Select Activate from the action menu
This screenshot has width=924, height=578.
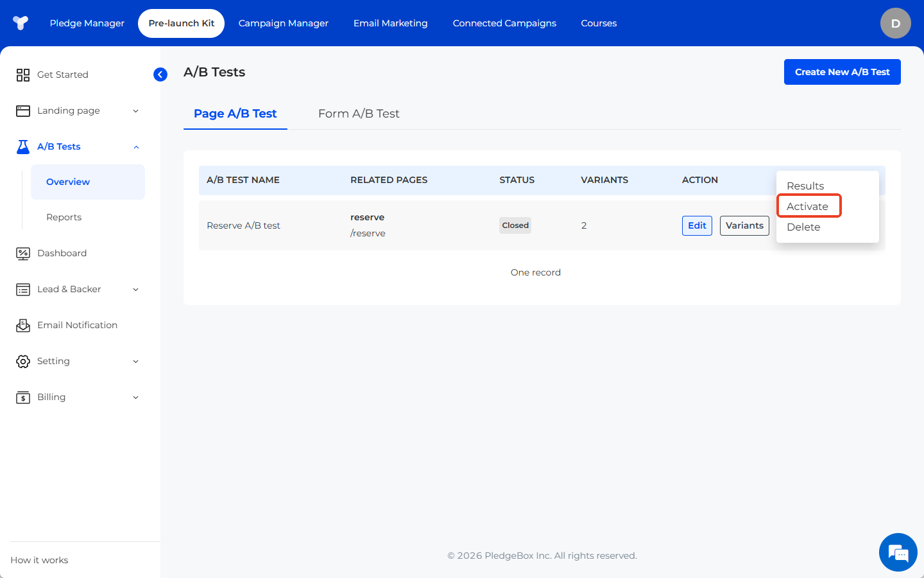click(807, 206)
